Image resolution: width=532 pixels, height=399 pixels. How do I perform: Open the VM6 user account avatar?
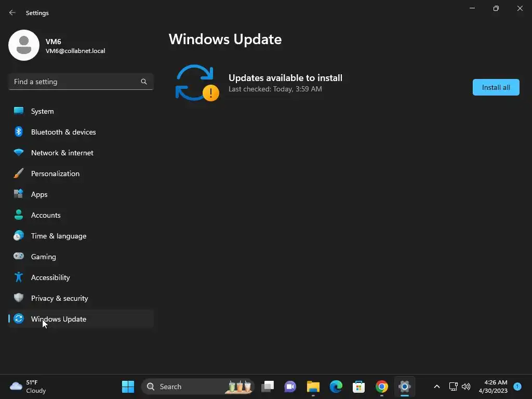(x=24, y=45)
